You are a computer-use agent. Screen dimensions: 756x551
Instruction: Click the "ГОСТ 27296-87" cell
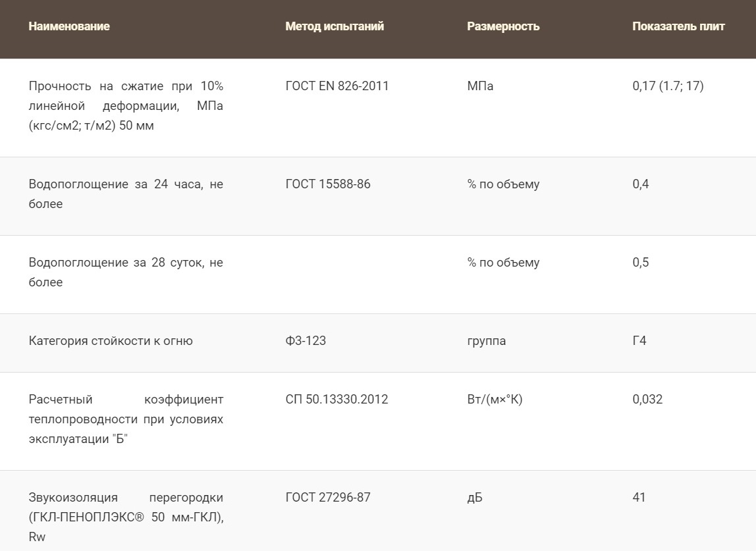pyautogui.click(x=328, y=498)
